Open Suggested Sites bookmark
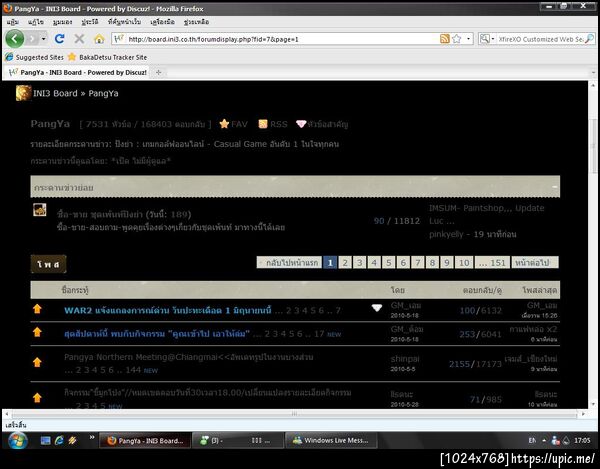The height and width of the screenshot is (469, 600). click(x=34, y=57)
